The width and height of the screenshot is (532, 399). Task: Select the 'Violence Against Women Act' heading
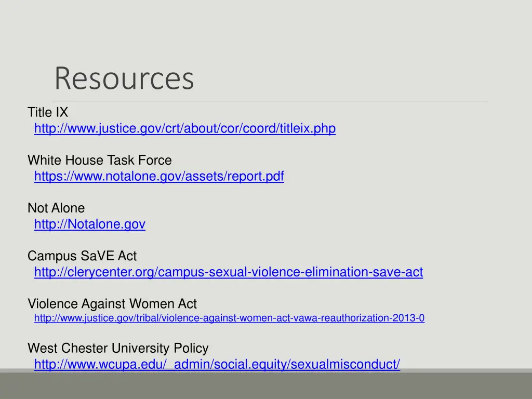click(x=112, y=303)
